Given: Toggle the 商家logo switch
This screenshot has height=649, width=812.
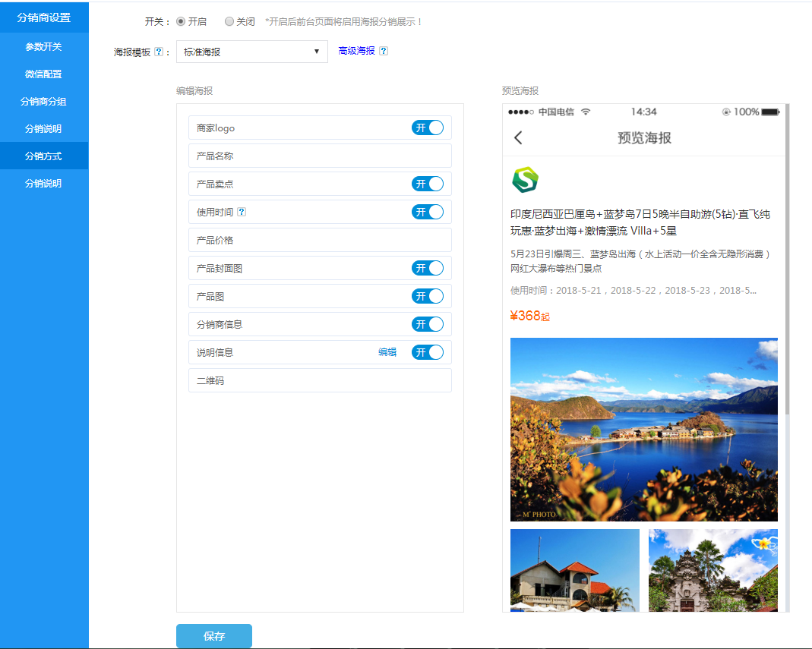Looking at the screenshot, I should pos(427,128).
